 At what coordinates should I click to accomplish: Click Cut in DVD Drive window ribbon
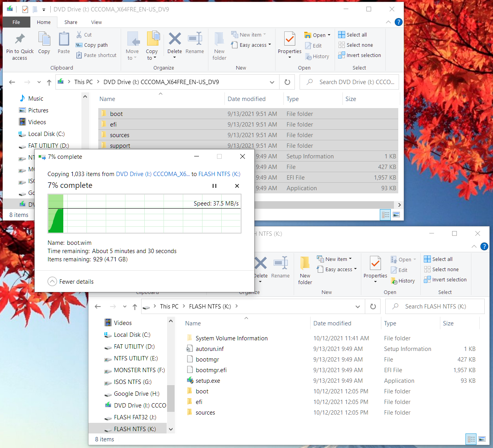[x=84, y=35]
